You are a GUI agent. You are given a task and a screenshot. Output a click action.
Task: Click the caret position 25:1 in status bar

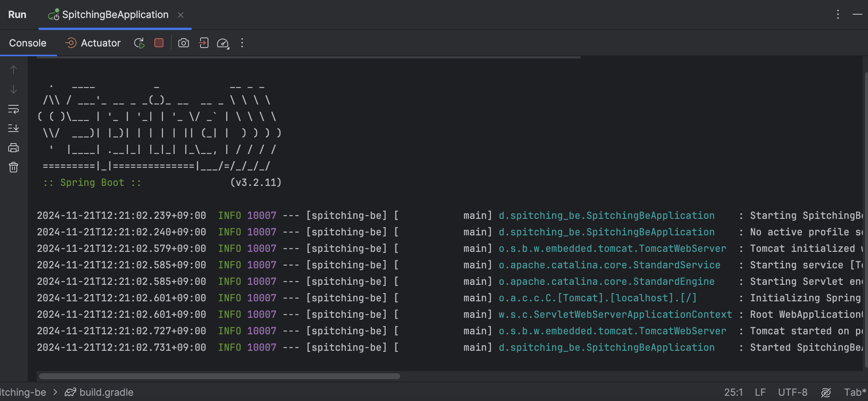pos(733,392)
